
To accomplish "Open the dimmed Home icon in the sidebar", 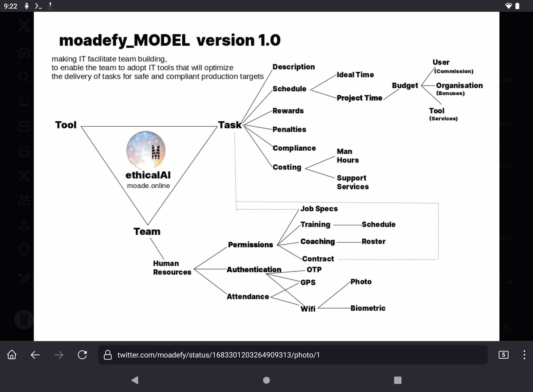I will tap(24, 52).
